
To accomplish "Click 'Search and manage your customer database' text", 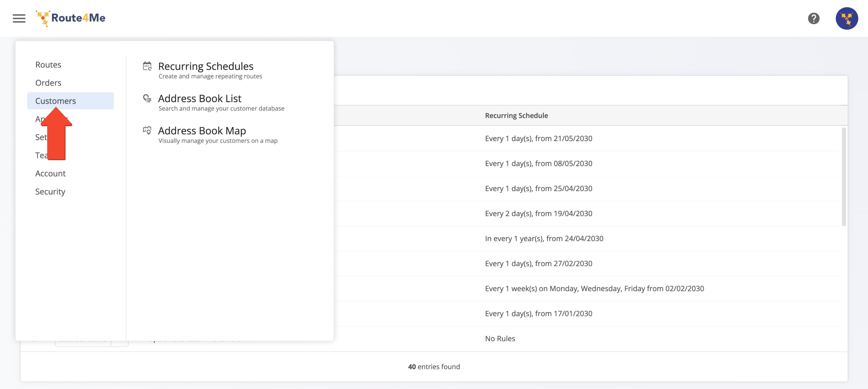I will (221, 108).
